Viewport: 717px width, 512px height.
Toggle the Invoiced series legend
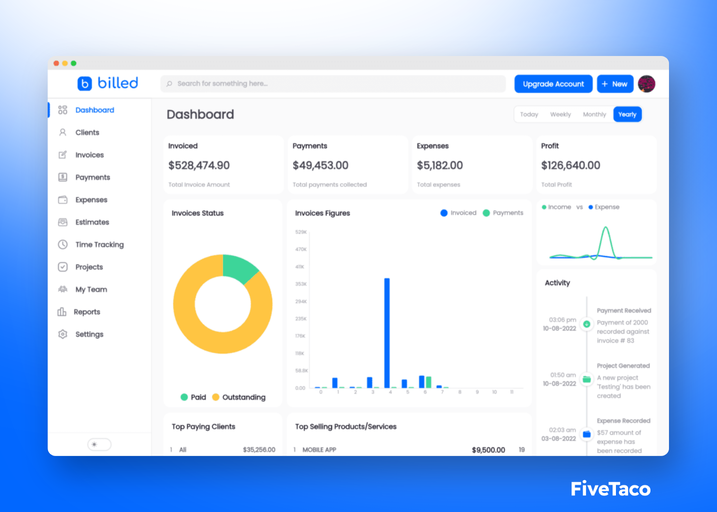458,213
